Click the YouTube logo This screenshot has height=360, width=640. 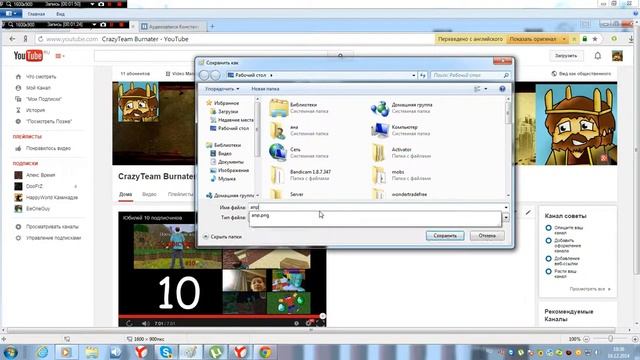pos(28,56)
